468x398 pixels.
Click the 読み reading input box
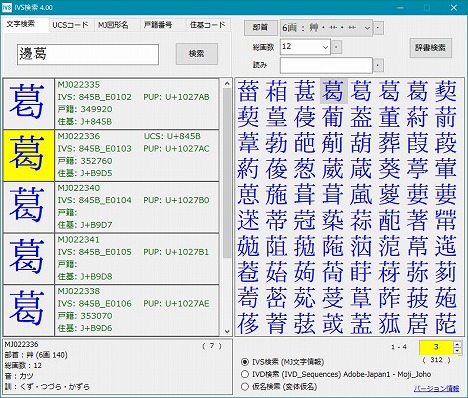[x=326, y=65]
